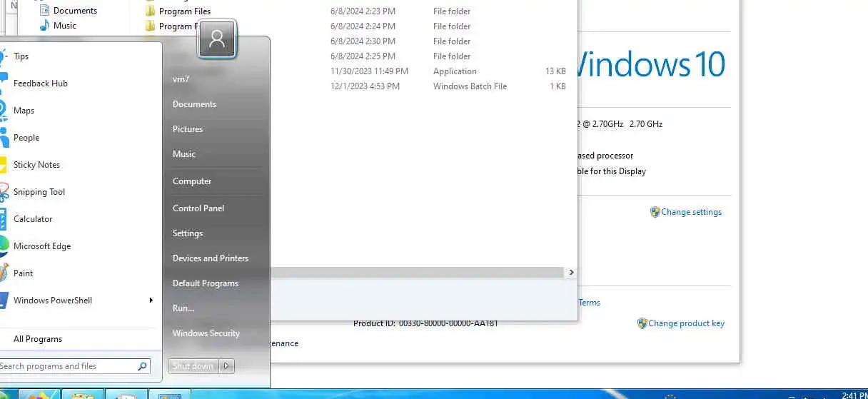
Task: Click the Shut down button
Action: click(x=193, y=366)
